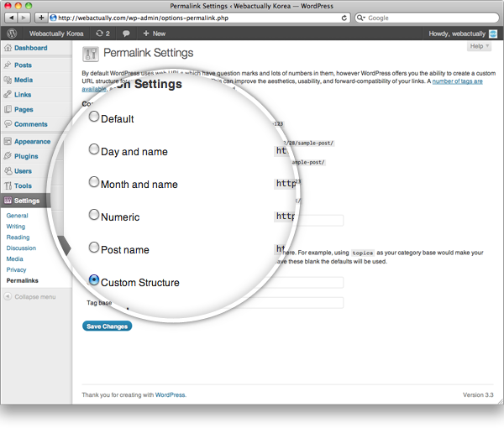Open the Dashboard menu
Viewport: 504px width, 428px height.
30,48
